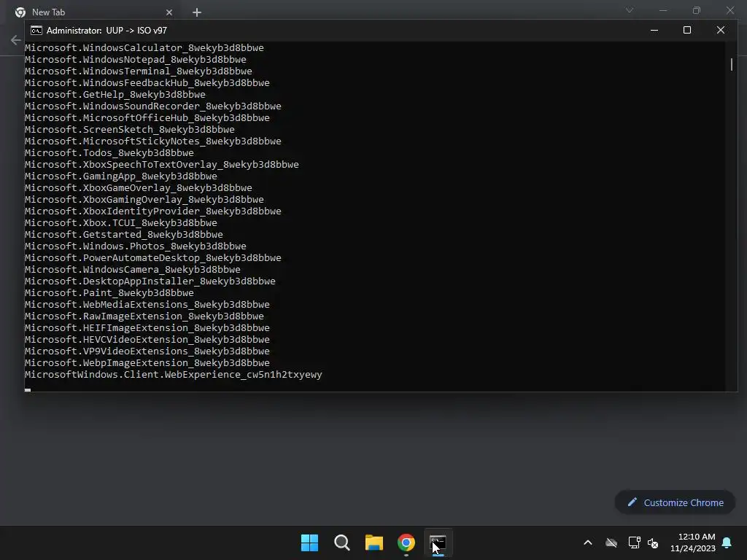Open taskbar Search magnifier
747x560 pixels.
pos(341,542)
